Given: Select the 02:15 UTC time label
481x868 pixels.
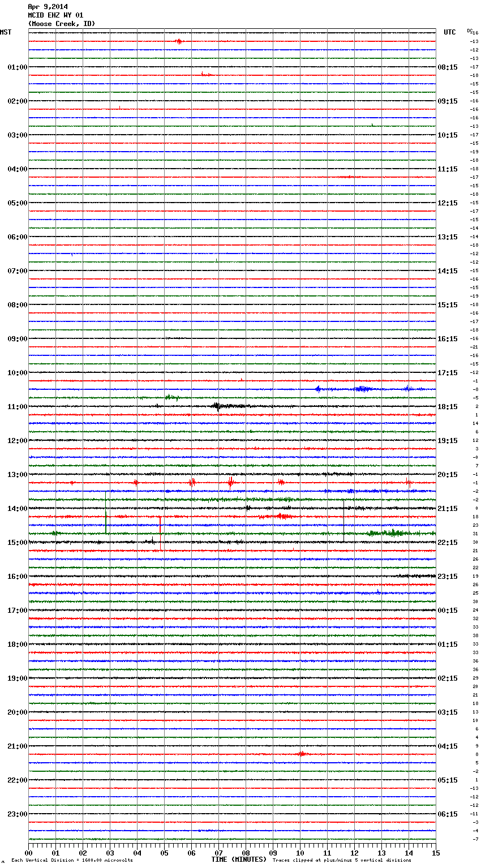Looking at the screenshot, I should [x=448, y=678].
